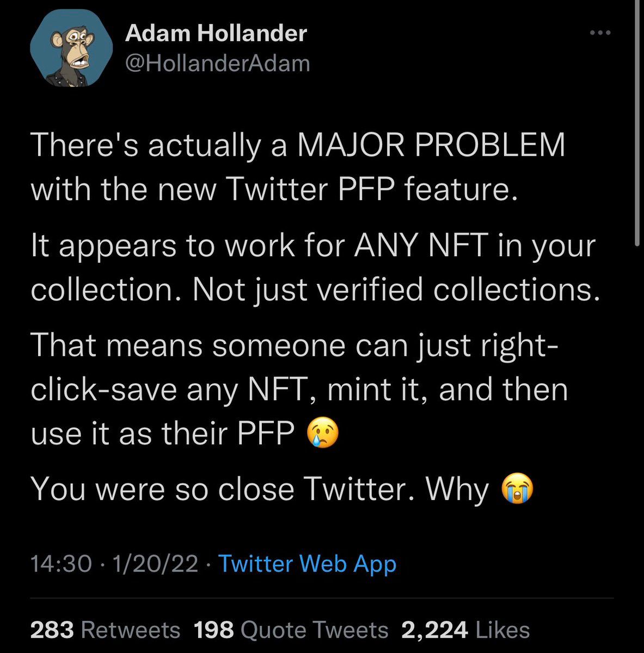Open the tweet's three-dot more options menu
Screen dimensions: 644x653
pos(600,34)
